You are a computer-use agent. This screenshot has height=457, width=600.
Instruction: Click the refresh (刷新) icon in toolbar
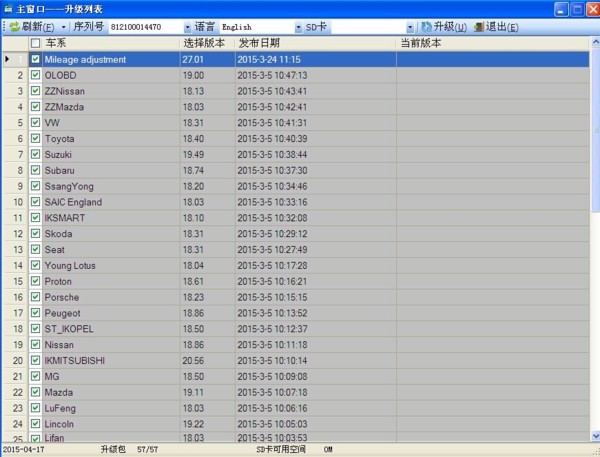14,27
